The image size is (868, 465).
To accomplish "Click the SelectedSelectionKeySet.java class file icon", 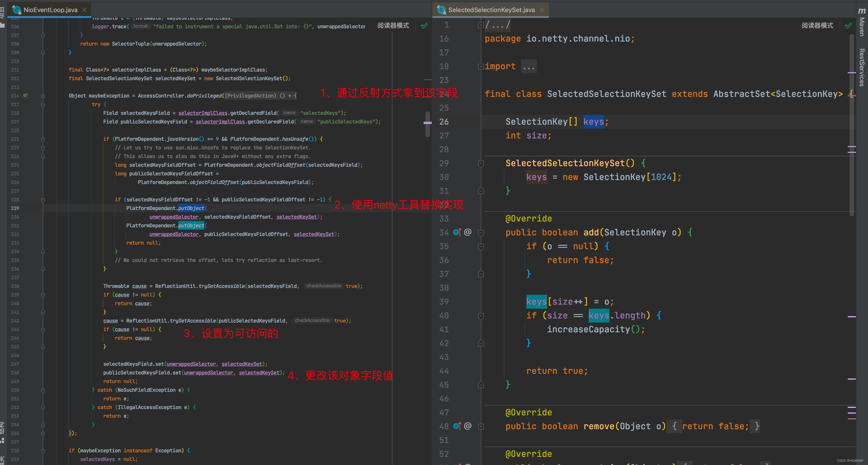I will coord(441,10).
